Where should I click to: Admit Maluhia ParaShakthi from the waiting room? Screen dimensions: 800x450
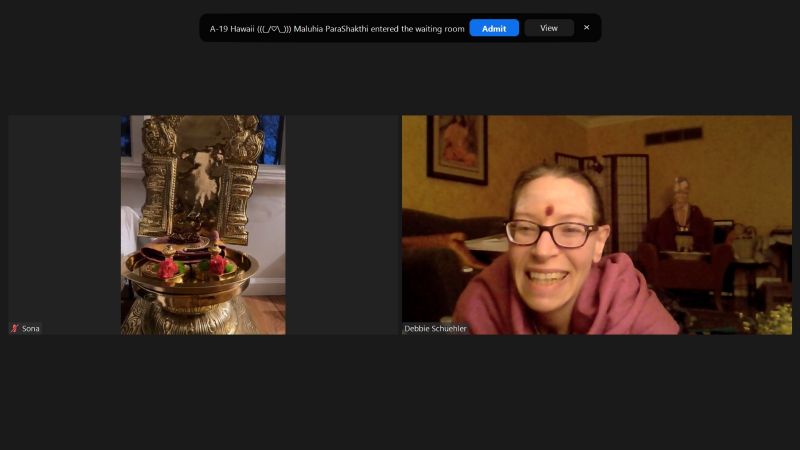[x=494, y=28]
